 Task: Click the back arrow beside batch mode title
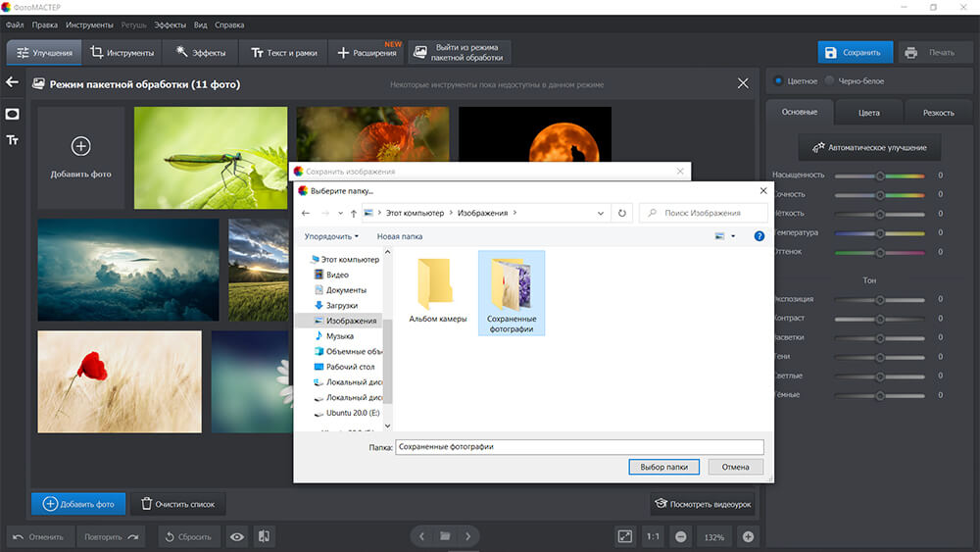(x=12, y=82)
